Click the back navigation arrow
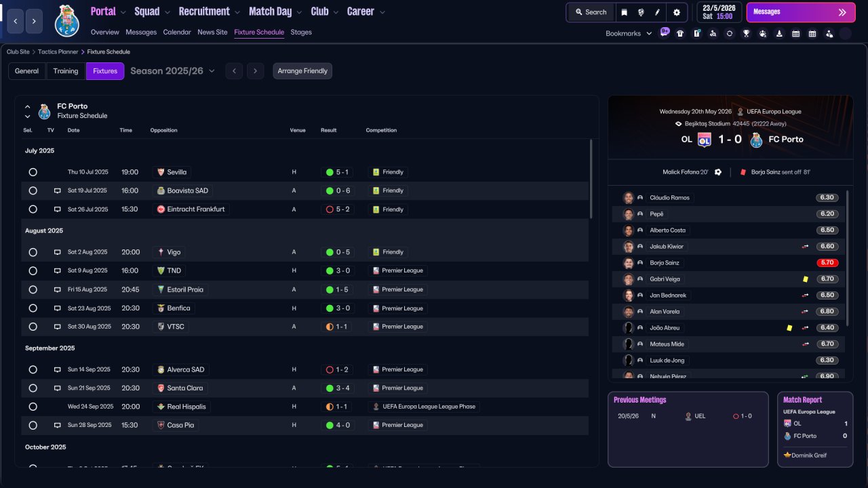The width and height of the screenshot is (868, 488). click(x=16, y=22)
